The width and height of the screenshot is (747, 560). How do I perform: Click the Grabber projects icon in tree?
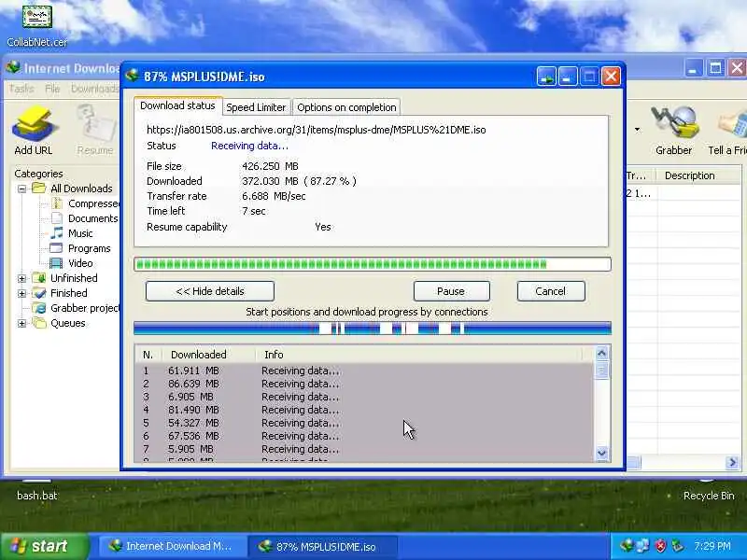(x=39, y=308)
